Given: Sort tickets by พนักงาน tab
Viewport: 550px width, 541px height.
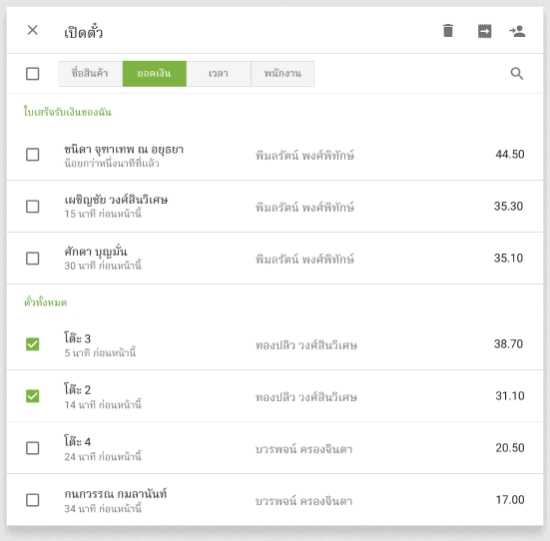Looking at the screenshot, I should pos(282,74).
